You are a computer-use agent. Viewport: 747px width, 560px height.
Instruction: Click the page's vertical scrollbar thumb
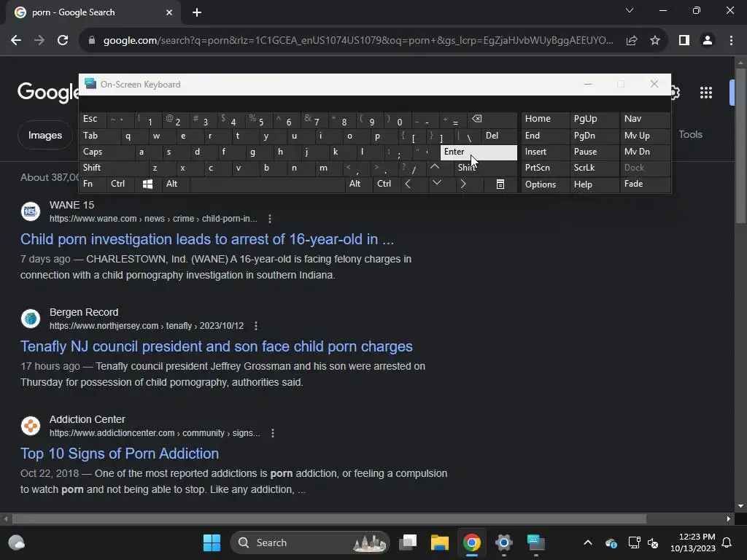pyautogui.click(x=740, y=145)
